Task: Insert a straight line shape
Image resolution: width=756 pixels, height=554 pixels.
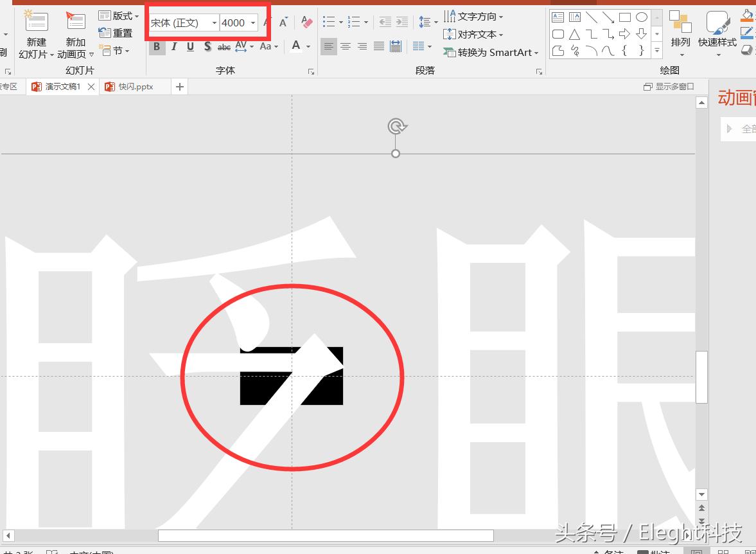Action: click(592, 17)
